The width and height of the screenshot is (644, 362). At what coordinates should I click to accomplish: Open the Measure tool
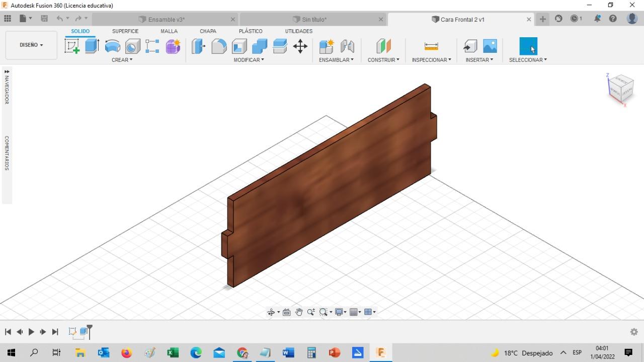coord(431,46)
